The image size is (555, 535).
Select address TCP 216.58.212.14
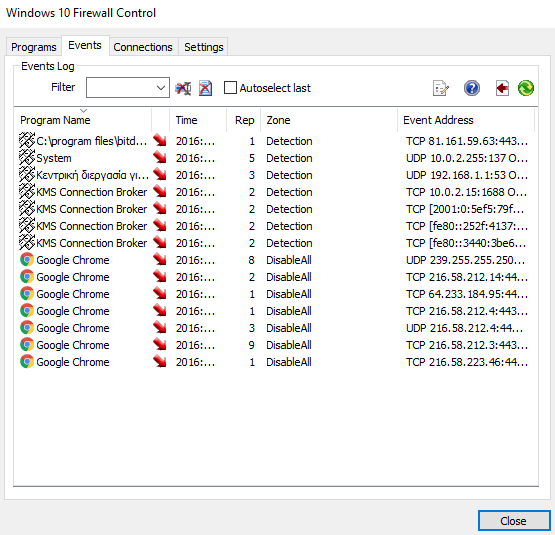467,277
